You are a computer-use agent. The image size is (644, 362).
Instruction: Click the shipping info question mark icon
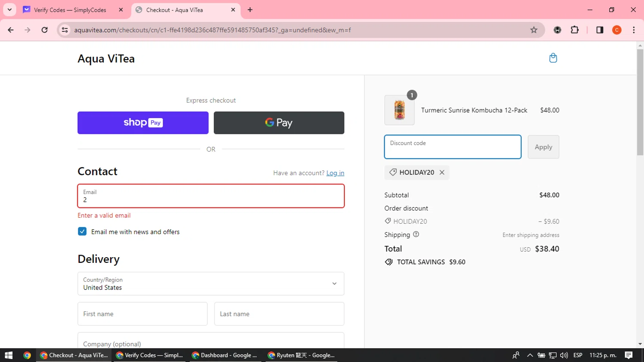[416, 234]
